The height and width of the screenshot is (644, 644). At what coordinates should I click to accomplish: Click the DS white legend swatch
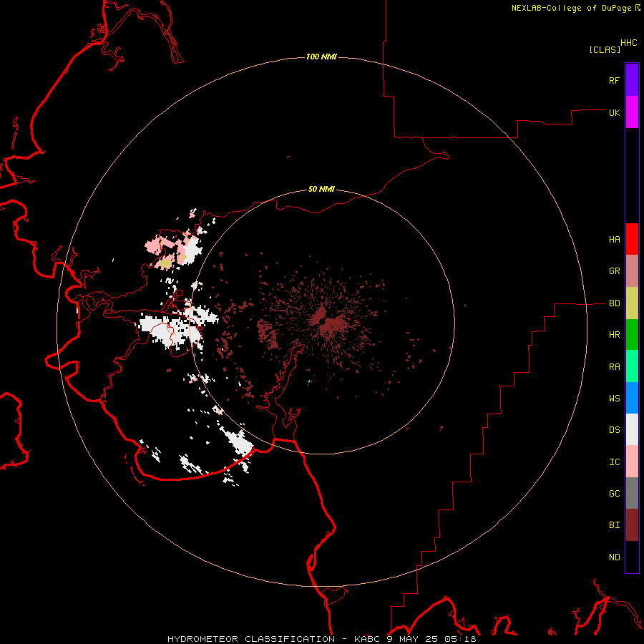[632, 429]
